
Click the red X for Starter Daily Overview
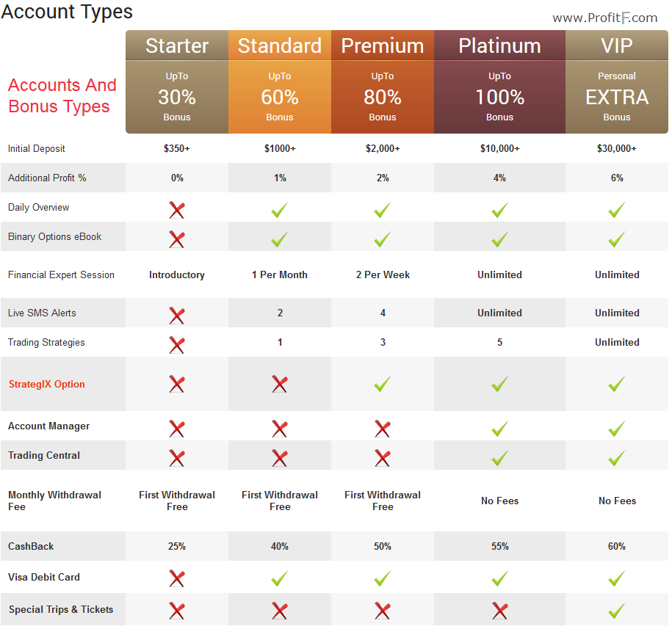coord(176,210)
